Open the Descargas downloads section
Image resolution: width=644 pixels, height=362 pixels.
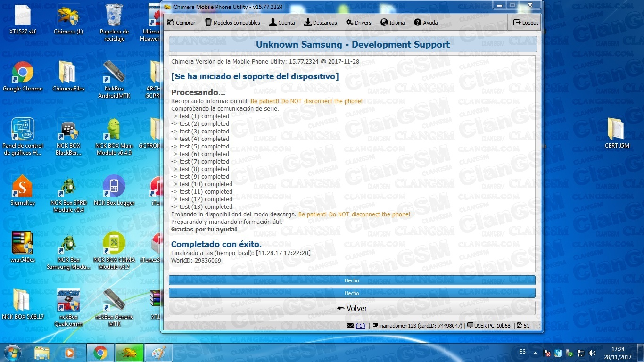[321, 23]
